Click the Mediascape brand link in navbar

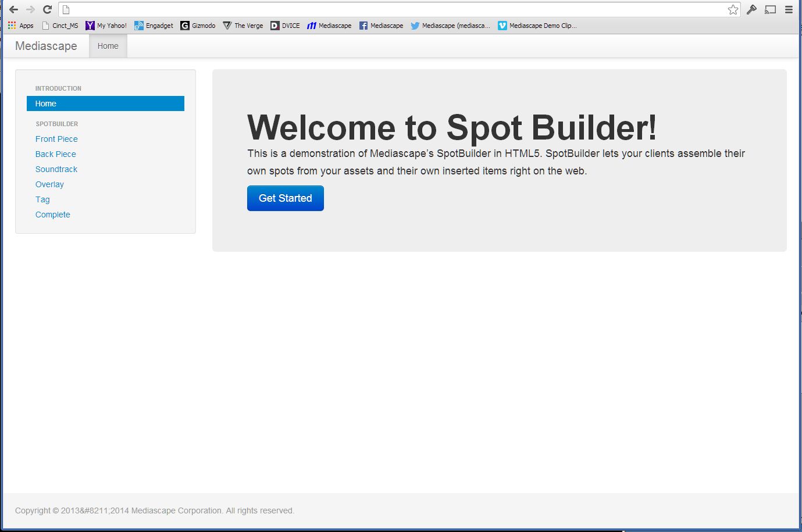tap(46, 46)
